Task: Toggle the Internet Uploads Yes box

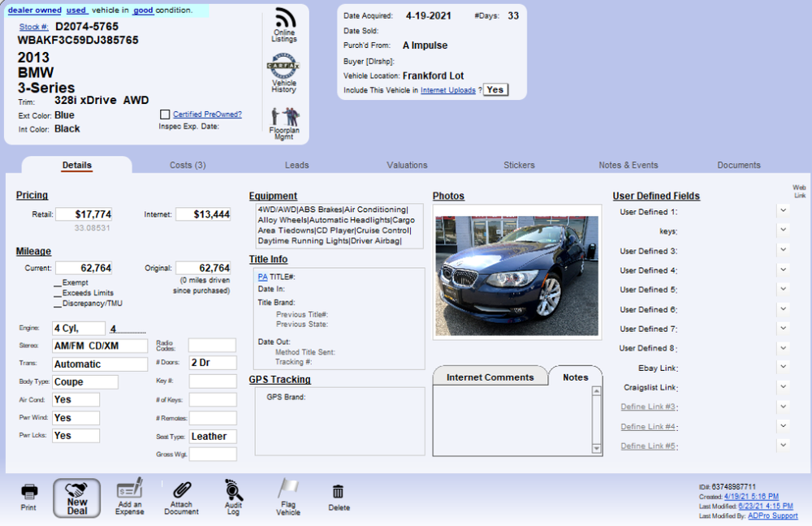Action: tap(495, 89)
